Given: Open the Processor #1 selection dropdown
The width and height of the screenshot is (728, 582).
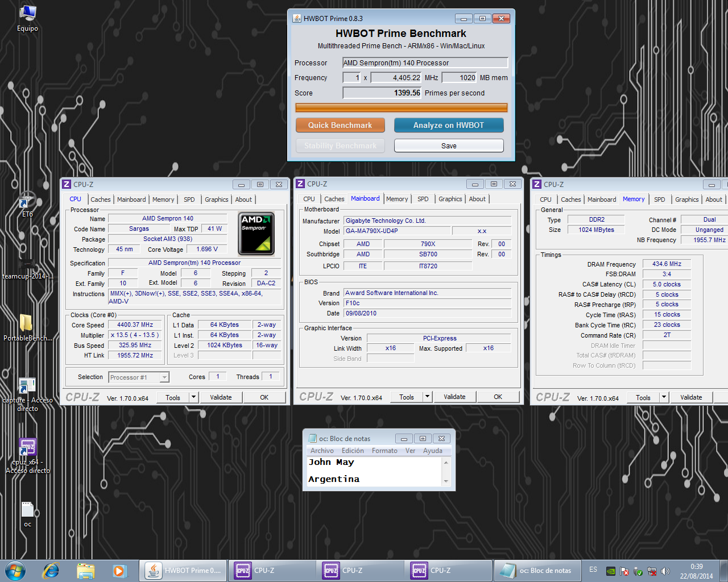Looking at the screenshot, I should pos(139,377).
